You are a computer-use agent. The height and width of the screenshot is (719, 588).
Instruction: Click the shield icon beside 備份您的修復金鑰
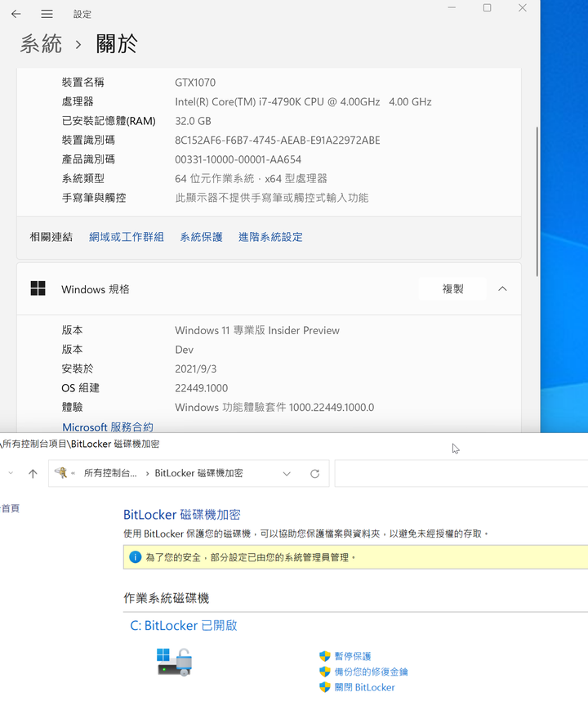(325, 672)
